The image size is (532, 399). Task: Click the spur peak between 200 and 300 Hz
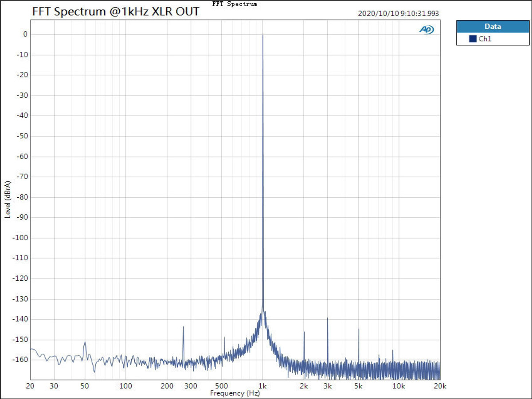tap(183, 327)
